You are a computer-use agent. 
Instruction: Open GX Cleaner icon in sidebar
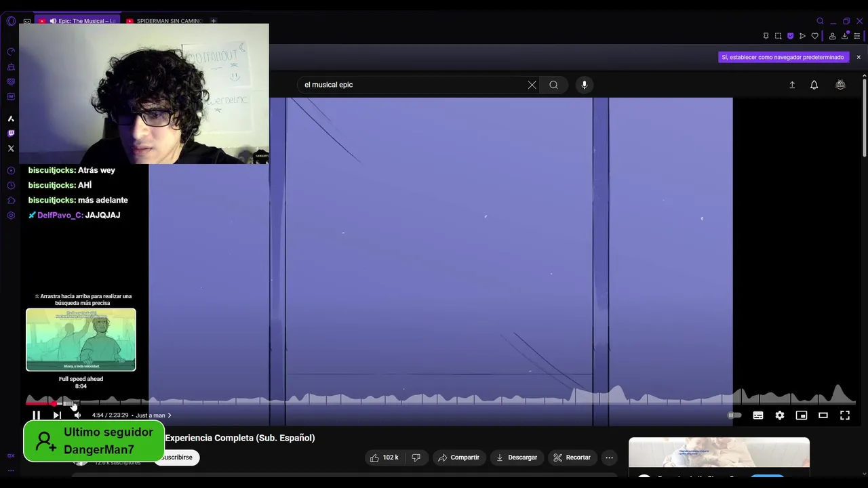click(x=11, y=67)
